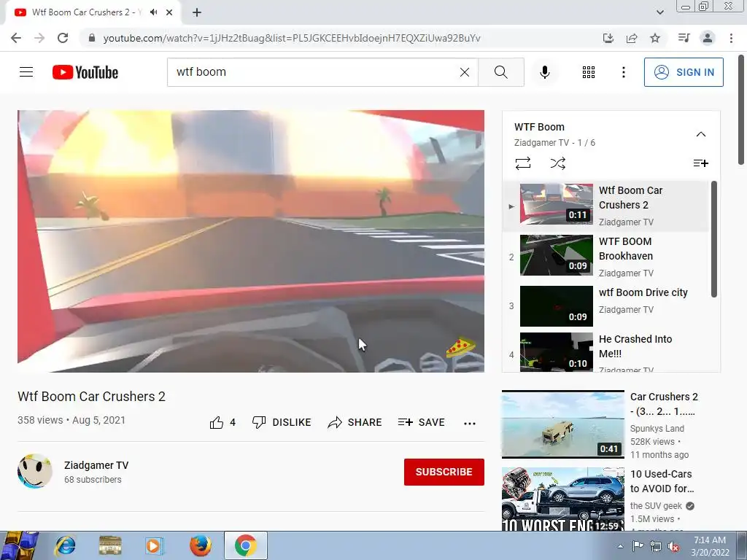Image resolution: width=747 pixels, height=560 pixels.
Task: Save the WTF Boom playlist to library
Action: click(x=701, y=163)
